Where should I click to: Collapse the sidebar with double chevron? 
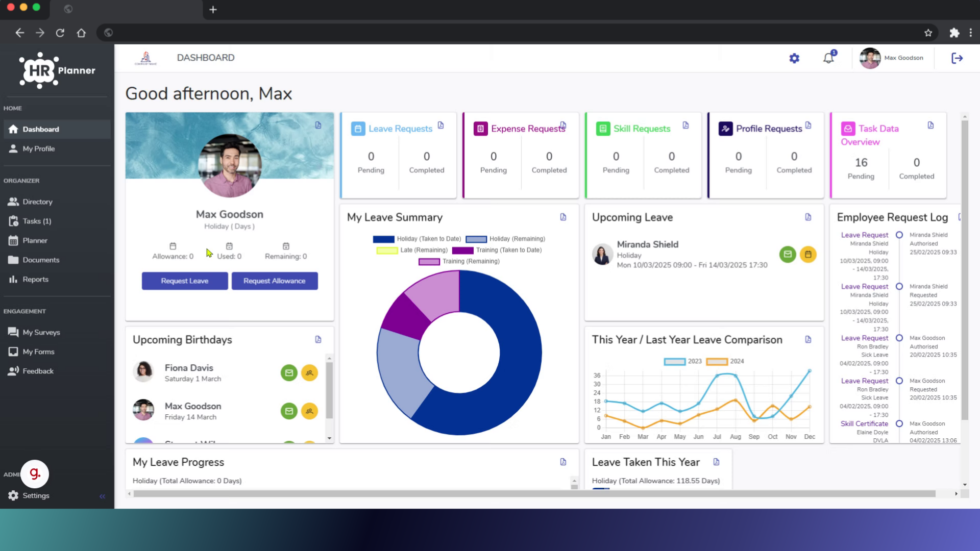[102, 496]
